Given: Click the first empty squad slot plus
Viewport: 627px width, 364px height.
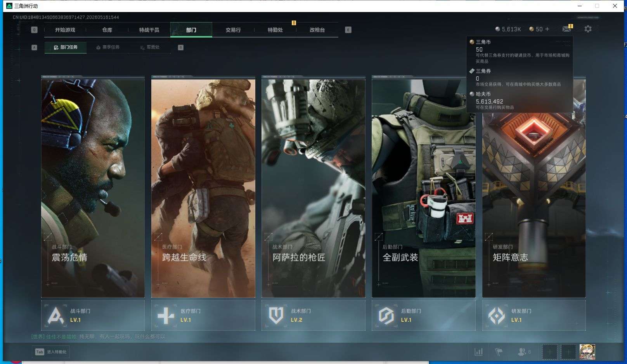Looking at the screenshot, I should tap(549, 352).
